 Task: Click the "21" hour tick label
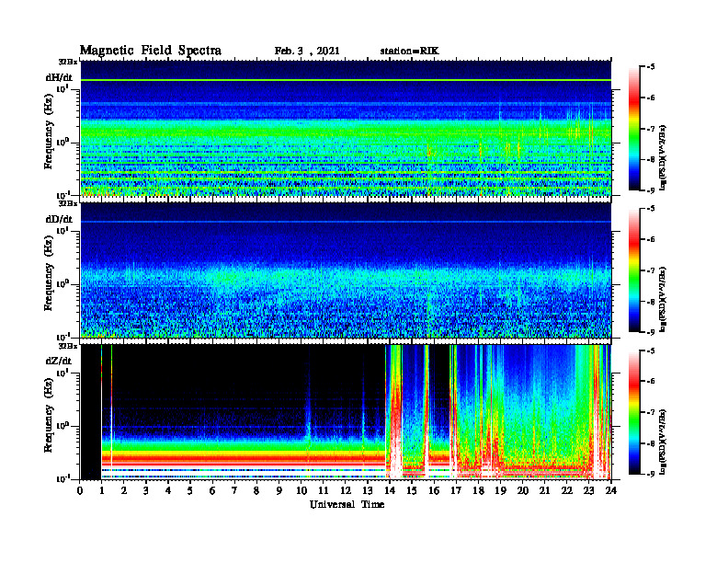coord(544,490)
